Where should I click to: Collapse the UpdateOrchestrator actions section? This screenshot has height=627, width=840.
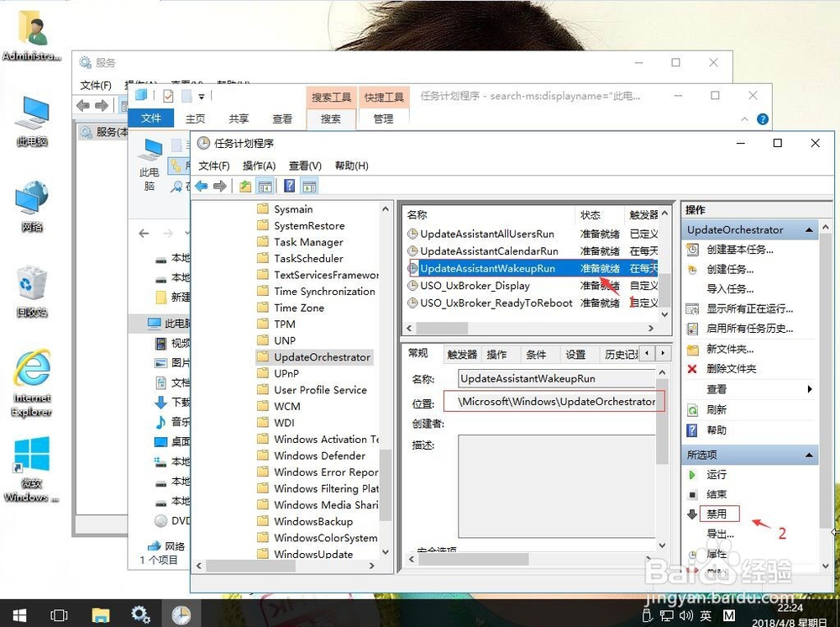click(809, 230)
